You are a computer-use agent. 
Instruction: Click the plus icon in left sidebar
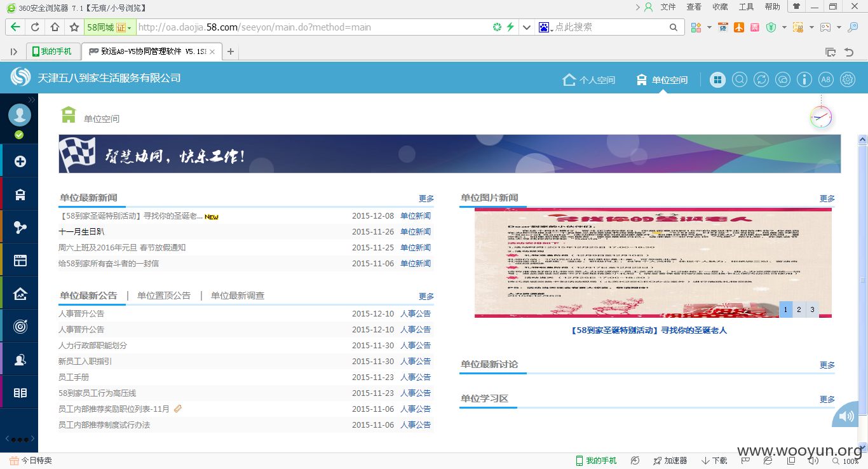click(20, 161)
